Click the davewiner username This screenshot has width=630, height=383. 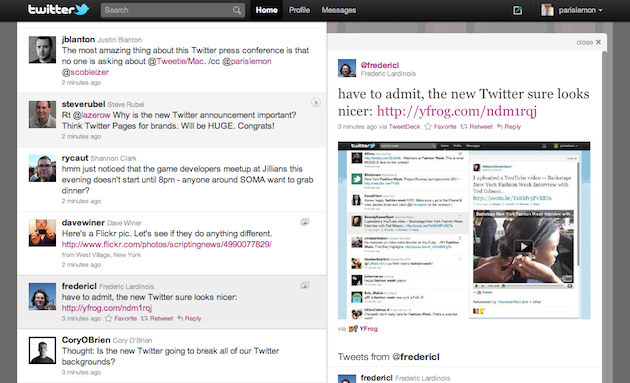click(x=83, y=222)
